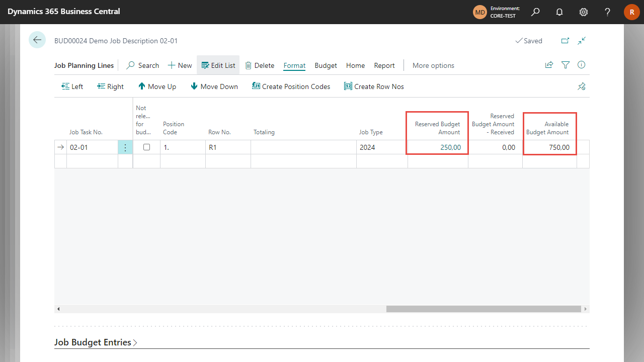Click Available Budget Amount column header
The image size is (644, 362).
[x=547, y=128]
